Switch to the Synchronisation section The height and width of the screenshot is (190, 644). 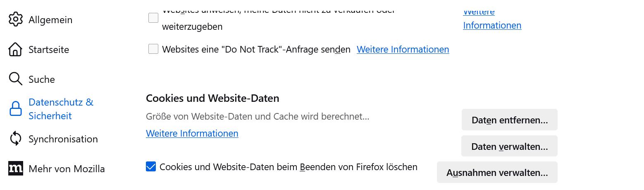pos(63,139)
